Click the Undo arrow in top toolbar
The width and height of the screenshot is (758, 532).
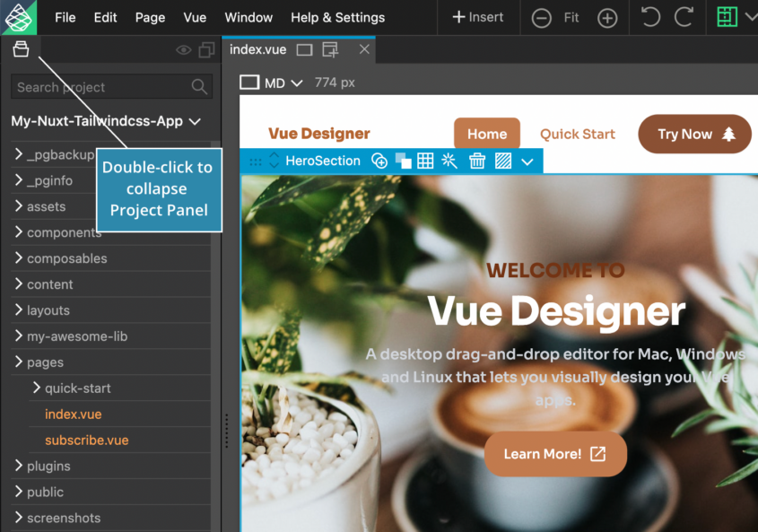(650, 17)
